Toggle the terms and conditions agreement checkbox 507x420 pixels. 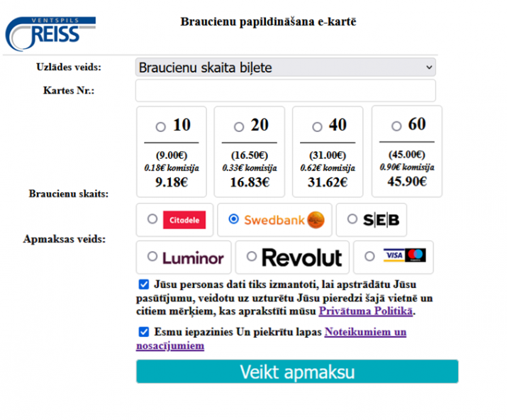coord(144,331)
